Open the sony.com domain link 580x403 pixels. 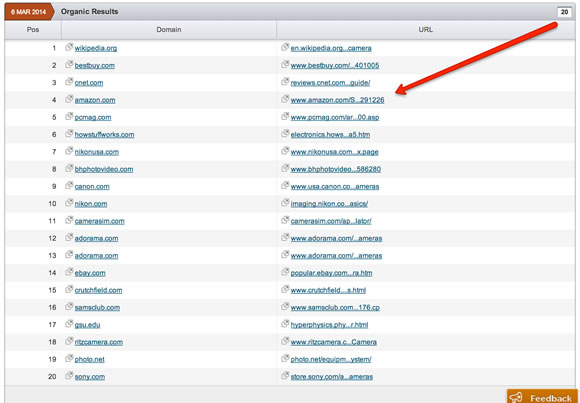point(90,377)
